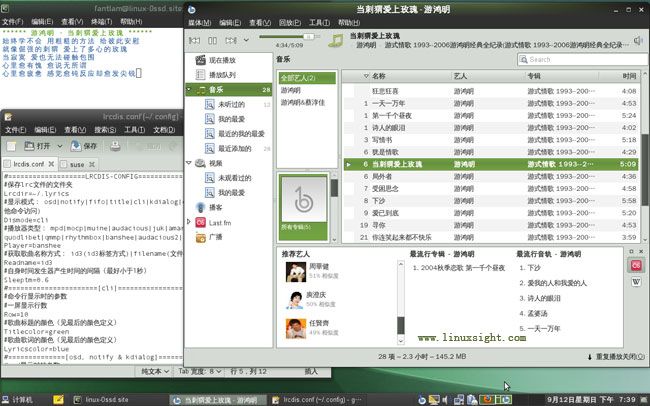Click the volume speaker icon in Banshee

pos(638,40)
